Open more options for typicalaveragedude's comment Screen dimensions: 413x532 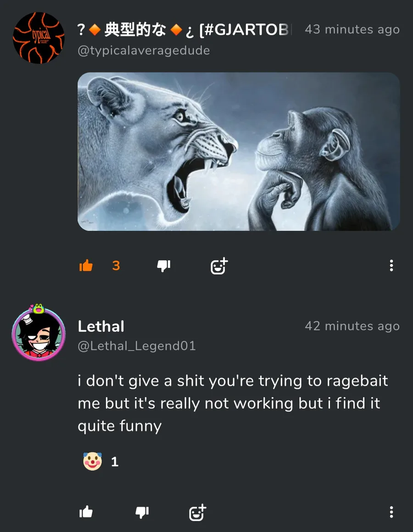point(391,266)
